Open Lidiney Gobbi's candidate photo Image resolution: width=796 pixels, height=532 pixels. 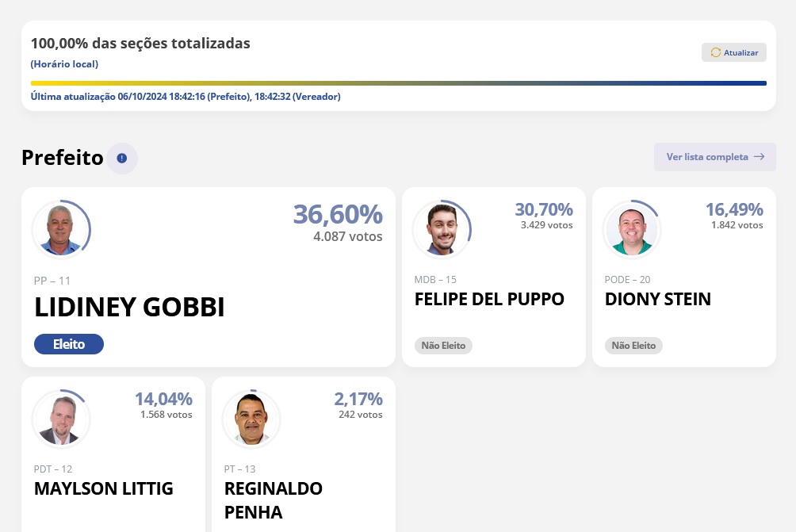coord(61,229)
